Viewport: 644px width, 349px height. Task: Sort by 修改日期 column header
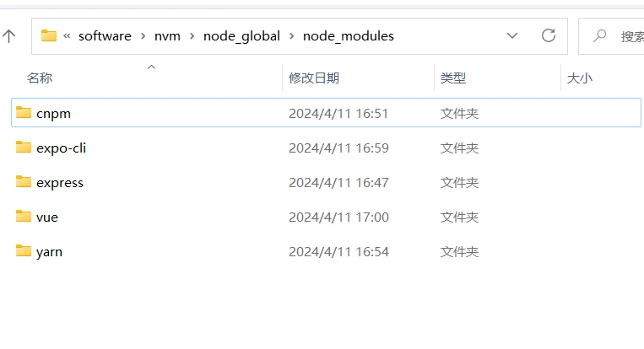[x=314, y=78]
